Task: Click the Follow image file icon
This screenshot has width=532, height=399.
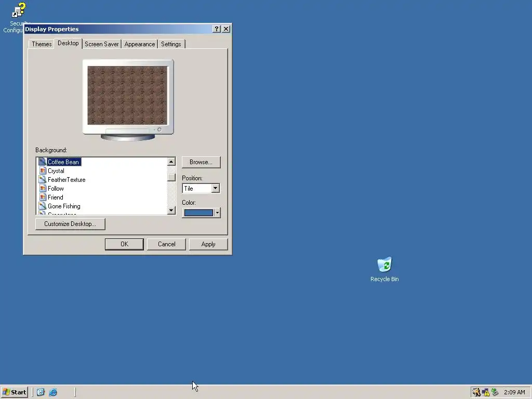Action: coord(43,188)
